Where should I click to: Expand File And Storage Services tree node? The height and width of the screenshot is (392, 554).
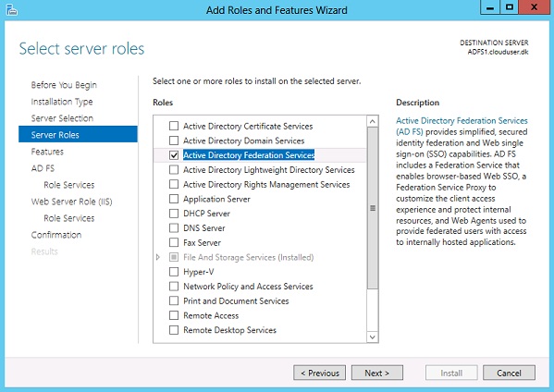point(158,257)
